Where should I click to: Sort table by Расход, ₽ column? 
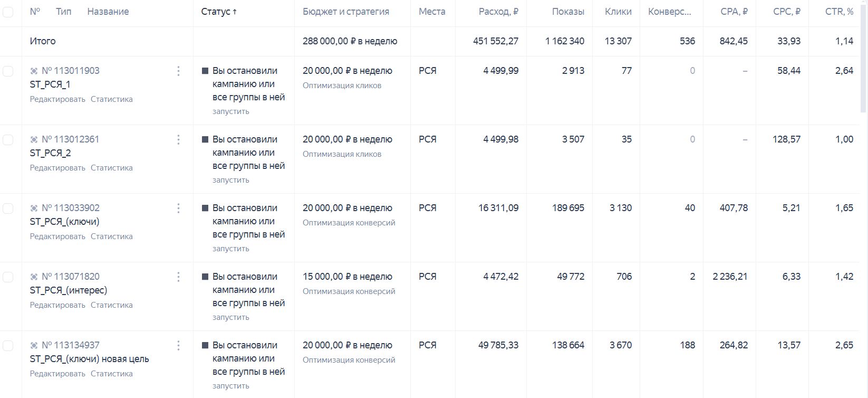(498, 12)
